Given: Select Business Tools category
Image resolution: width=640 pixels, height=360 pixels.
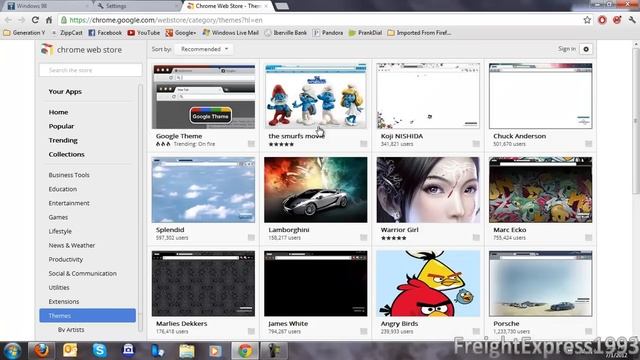Looking at the screenshot, I should click(x=69, y=175).
